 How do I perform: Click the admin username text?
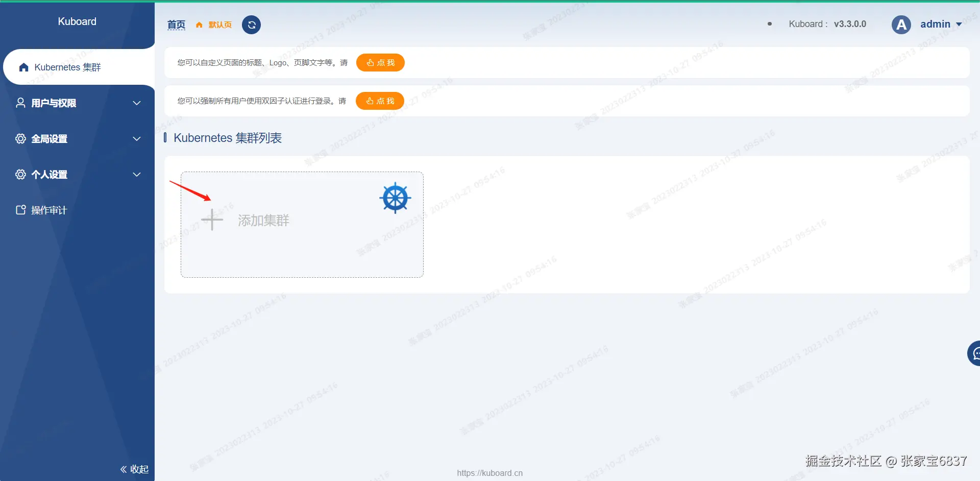935,24
